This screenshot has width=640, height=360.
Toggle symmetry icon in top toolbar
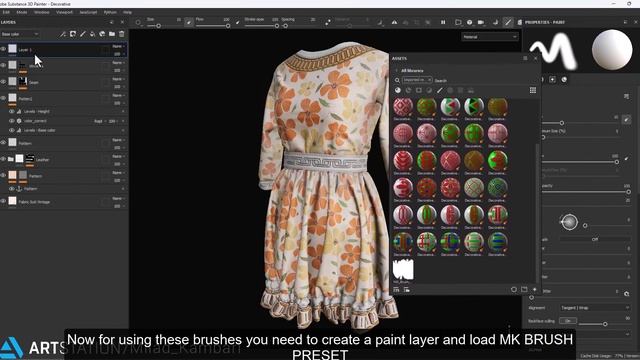click(394, 22)
